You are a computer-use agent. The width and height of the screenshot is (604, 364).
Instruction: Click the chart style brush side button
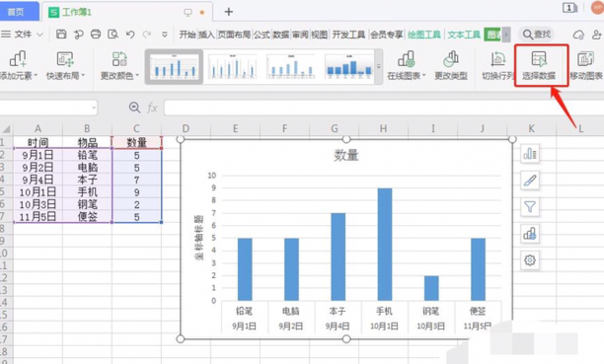tap(530, 181)
